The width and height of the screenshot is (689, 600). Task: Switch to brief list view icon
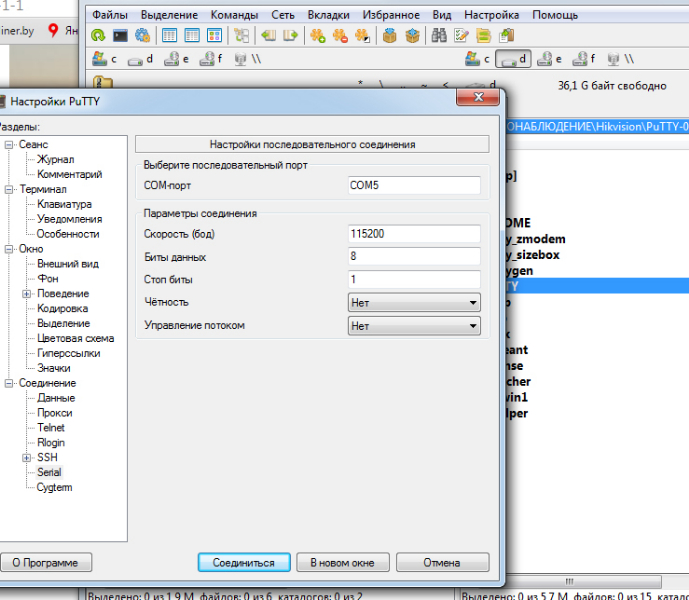click(x=169, y=35)
